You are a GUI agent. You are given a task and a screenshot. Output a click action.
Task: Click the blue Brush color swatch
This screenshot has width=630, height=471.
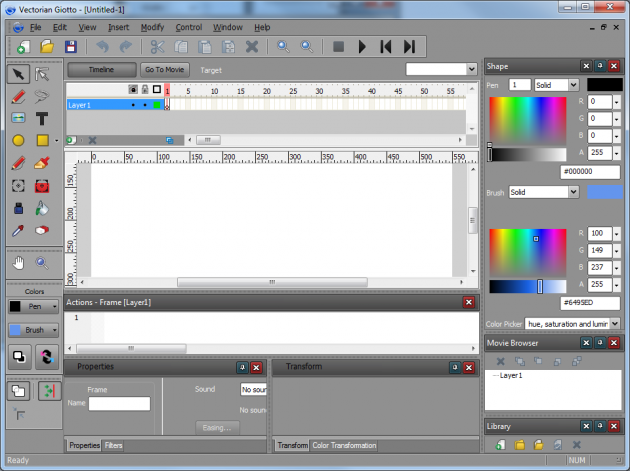pyautogui.click(x=604, y=191)
